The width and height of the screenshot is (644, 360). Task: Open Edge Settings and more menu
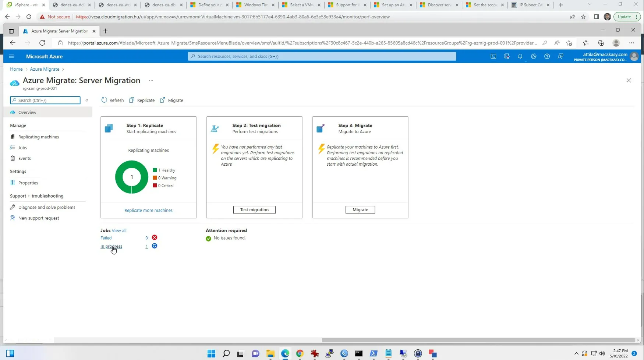[631, 43]
